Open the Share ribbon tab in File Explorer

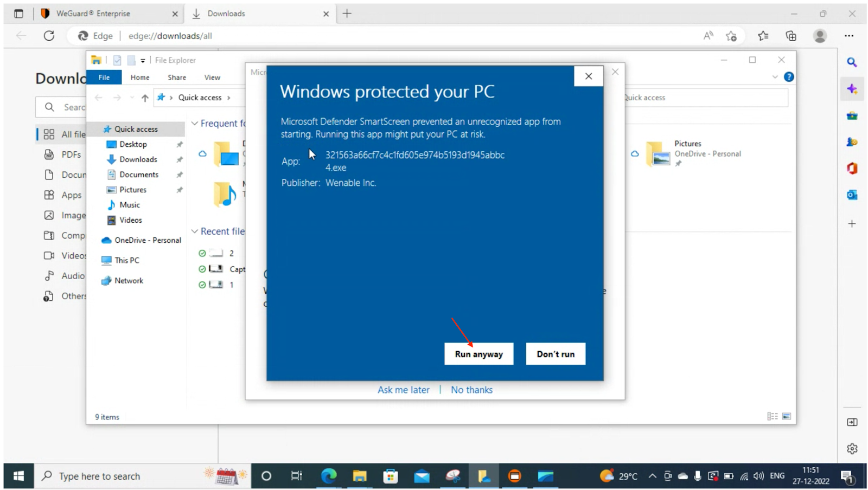point(177,78)
